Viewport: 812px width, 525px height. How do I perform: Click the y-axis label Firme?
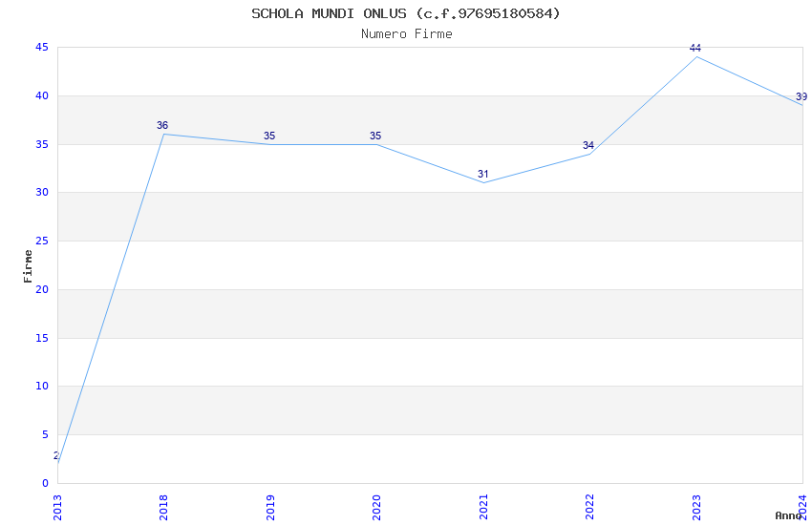[x=28, y=266]
